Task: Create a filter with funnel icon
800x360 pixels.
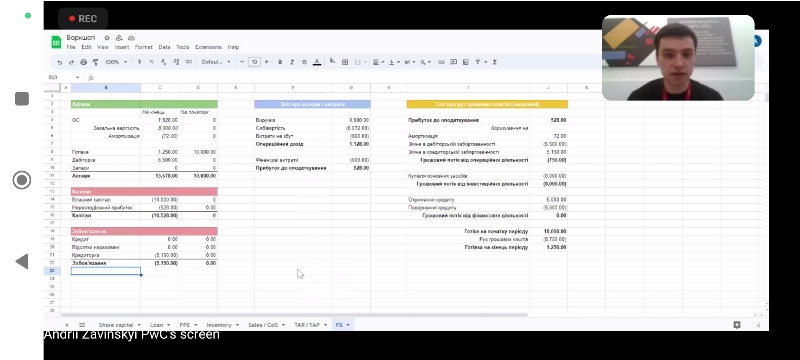Action: pos(478,62)
